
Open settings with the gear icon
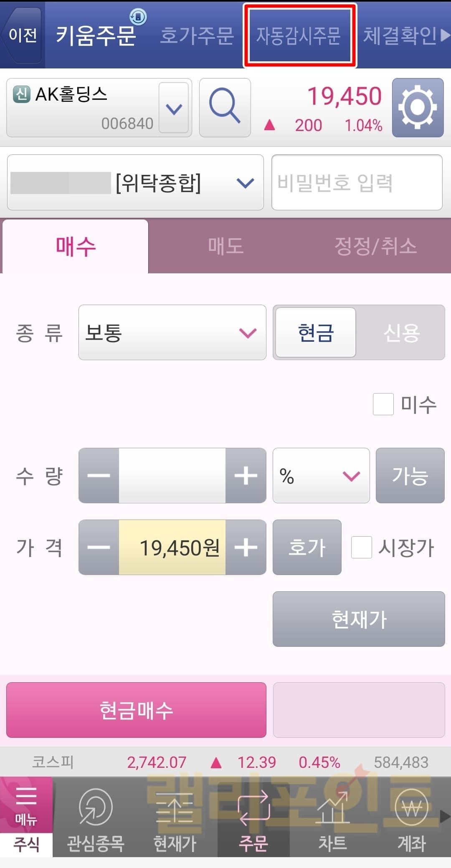pyautogui.click(x=418, y=107)
